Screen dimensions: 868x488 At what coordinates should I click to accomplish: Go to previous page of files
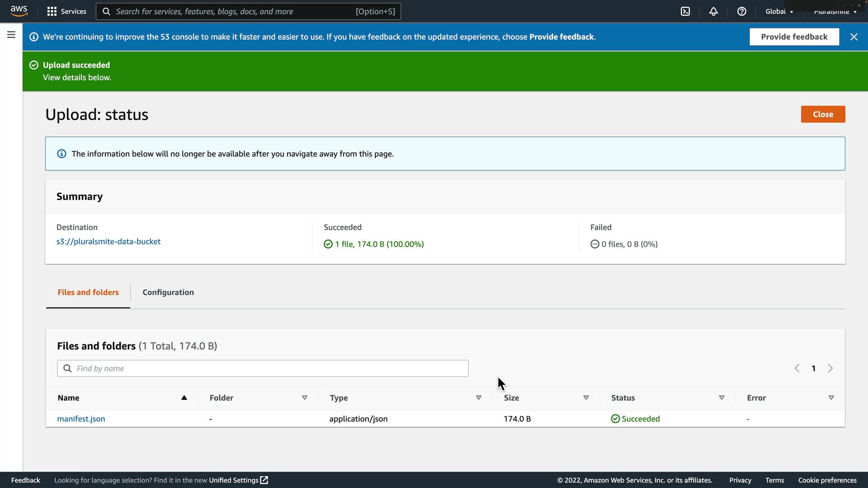pos(797,368)
